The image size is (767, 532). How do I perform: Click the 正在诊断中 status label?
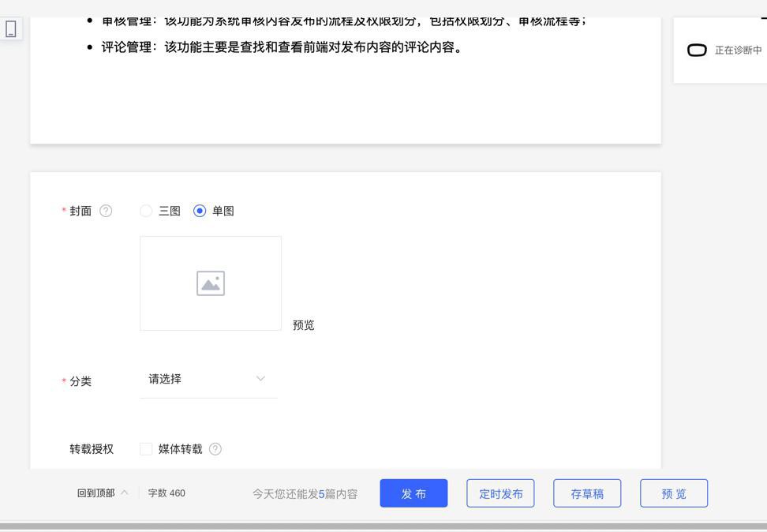click(x=738, y=51)
